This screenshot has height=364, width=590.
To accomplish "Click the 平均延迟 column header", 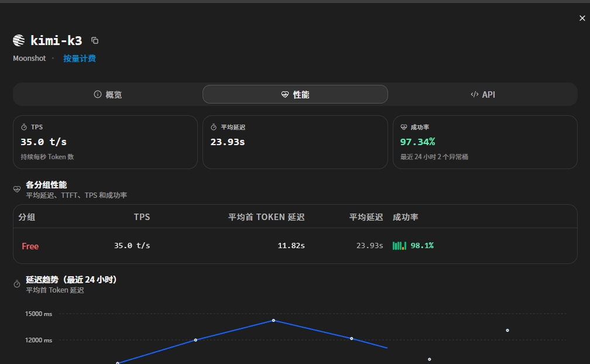I will (366, 217).
